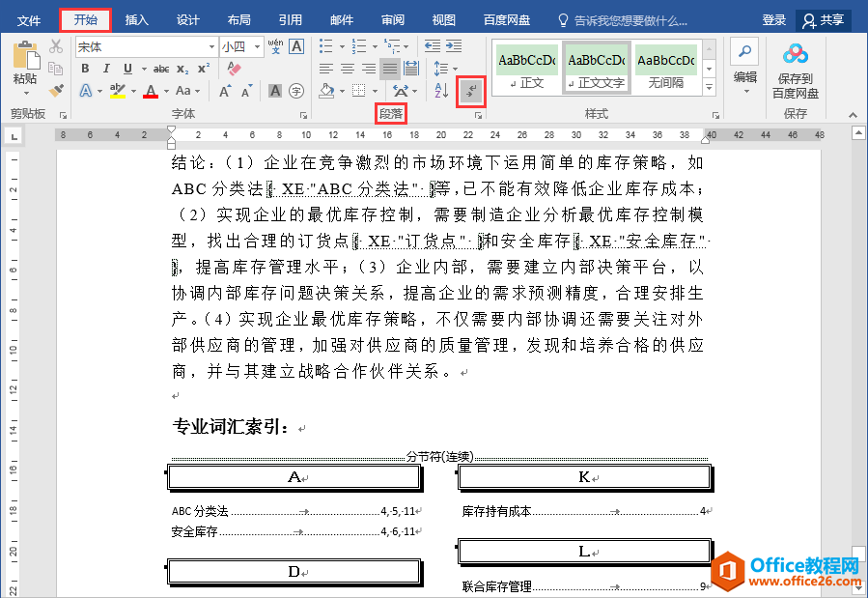868x598 pixels.
Task: Expand the styles gallery More button
Action: tap(709, 87)
